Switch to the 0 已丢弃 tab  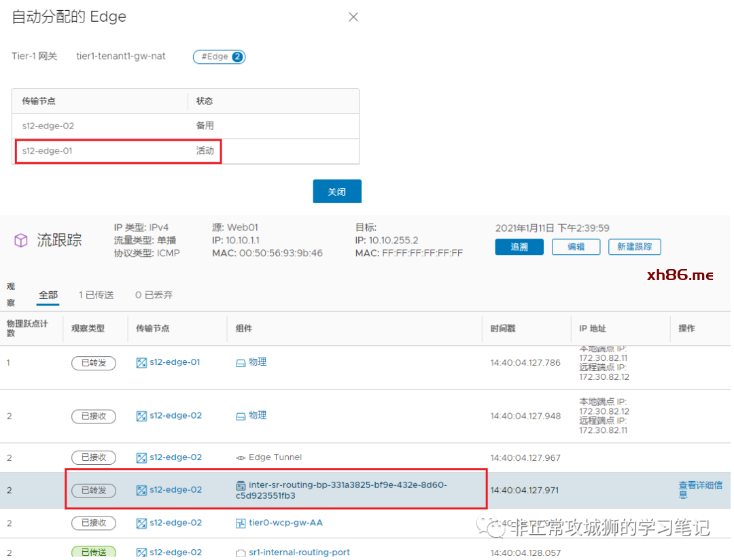click(x=154, y=295)
